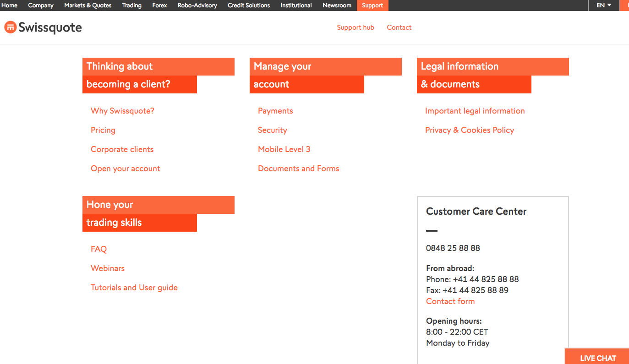Open the EN language dropdown

pos(604,5)
